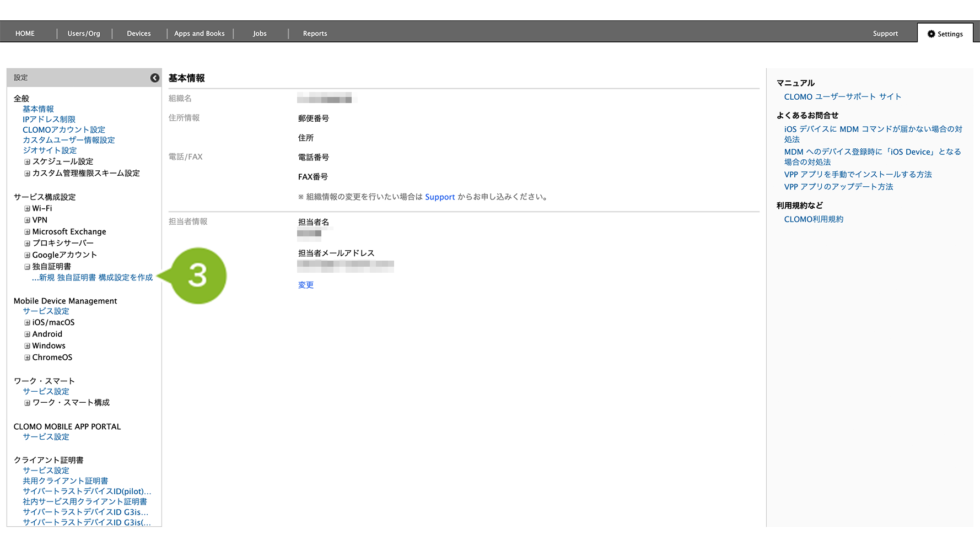Open the Reports menu
This screenshot has height=551, width=980.
coord(315,34)
